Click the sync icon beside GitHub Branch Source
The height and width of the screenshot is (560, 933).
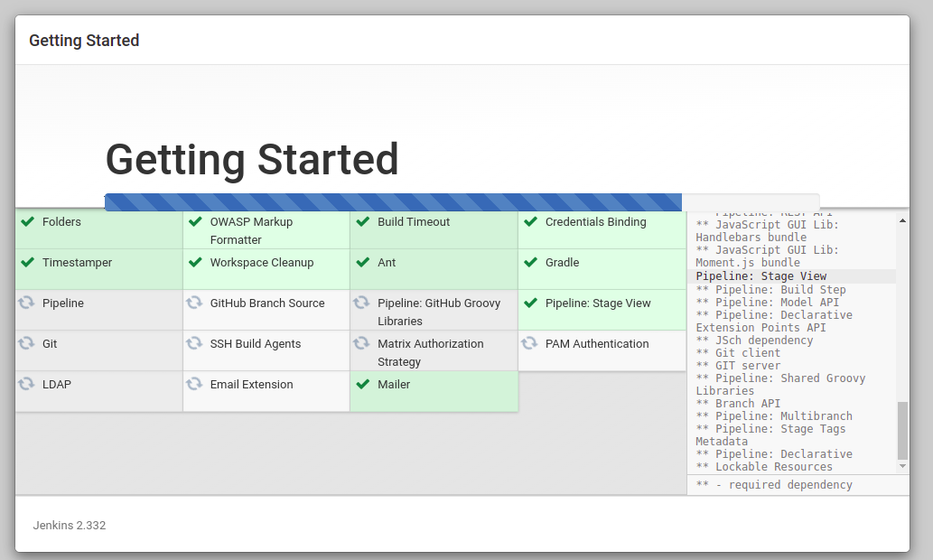(x=194, y=303)
